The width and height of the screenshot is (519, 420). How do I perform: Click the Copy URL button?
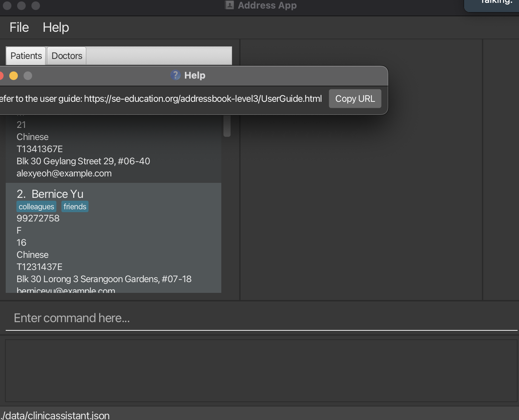tap(355, 99)
